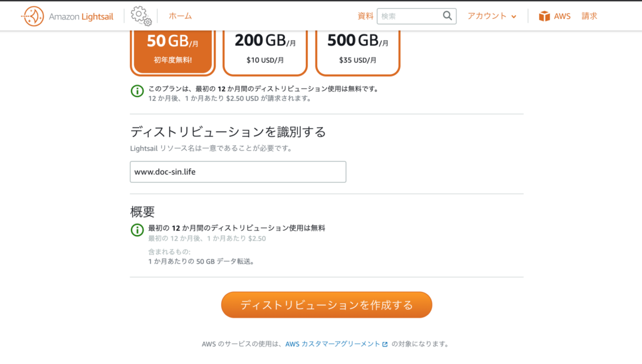Click the search magnifier icon

[x=447, y=16]
